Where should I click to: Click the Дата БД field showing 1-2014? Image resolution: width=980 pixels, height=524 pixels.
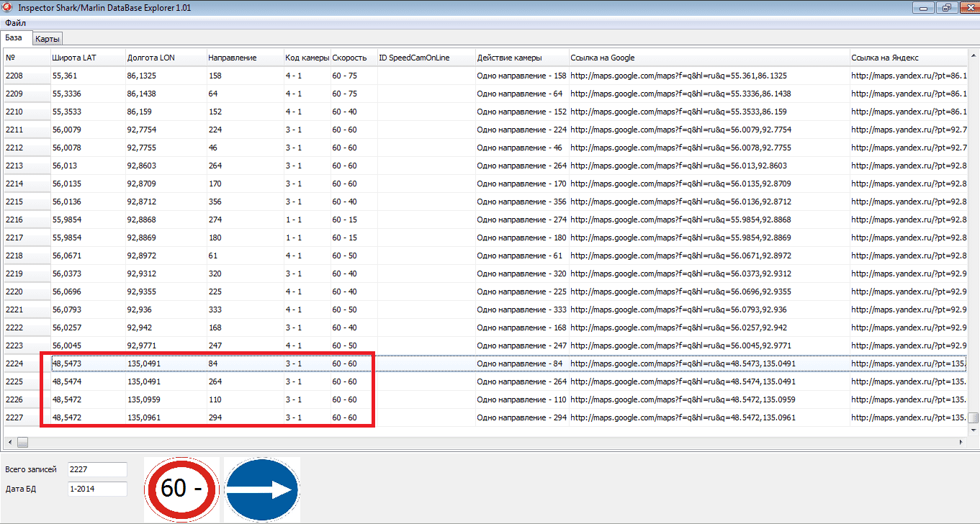click(97, 489)
